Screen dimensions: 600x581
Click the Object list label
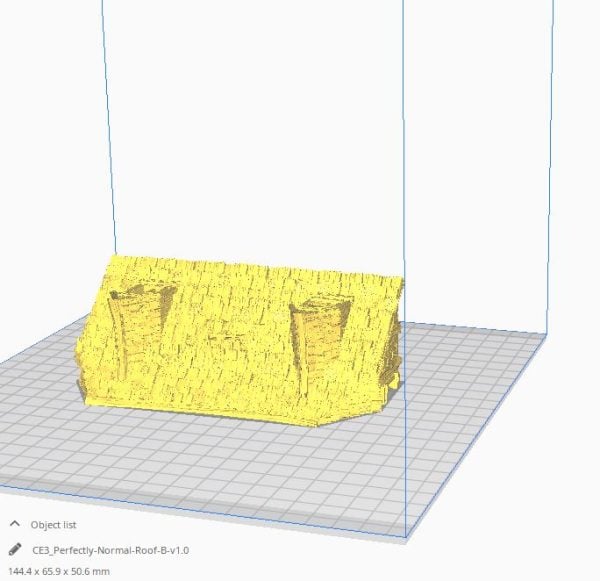54,524
